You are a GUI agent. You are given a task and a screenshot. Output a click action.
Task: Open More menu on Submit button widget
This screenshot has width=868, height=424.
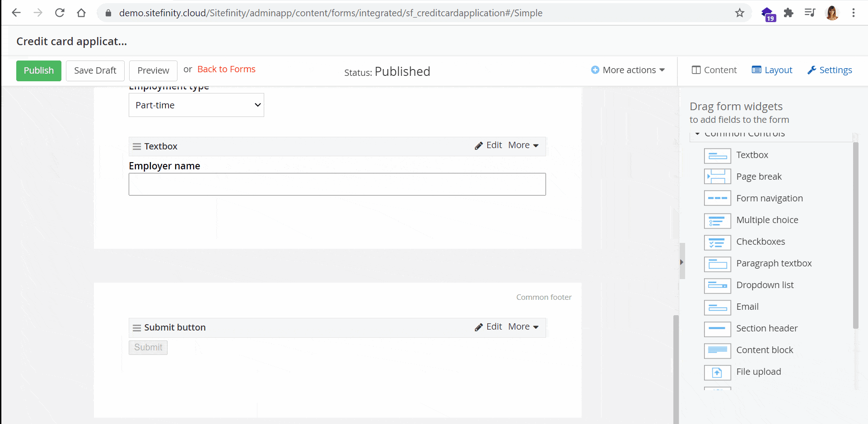[x=523, y=327]
